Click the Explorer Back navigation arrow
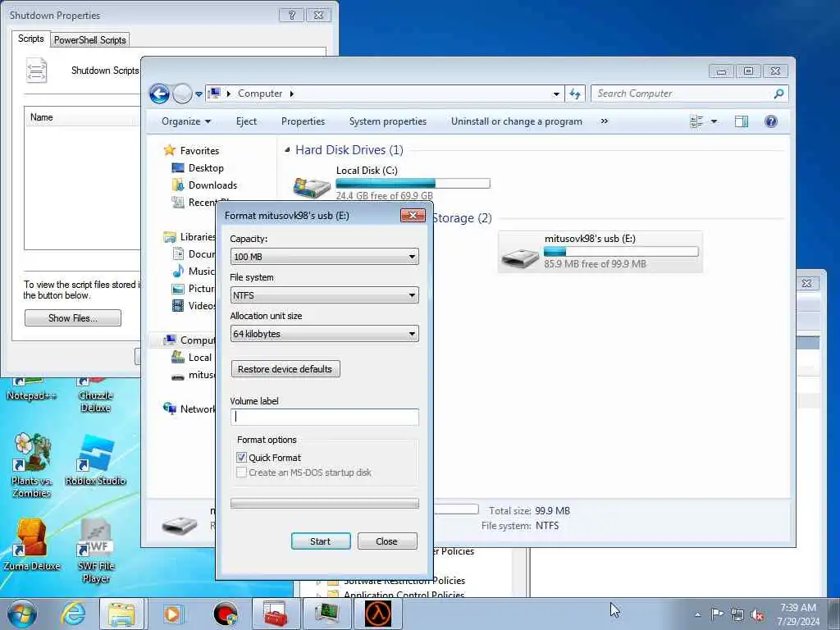Viewport: 840px width, 630px height. coord(159,94)
